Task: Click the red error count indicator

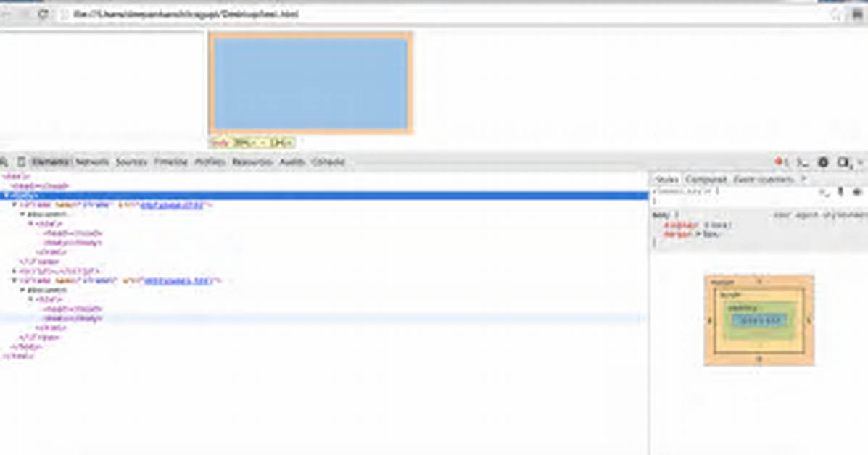Action: (x=782, y=162)
